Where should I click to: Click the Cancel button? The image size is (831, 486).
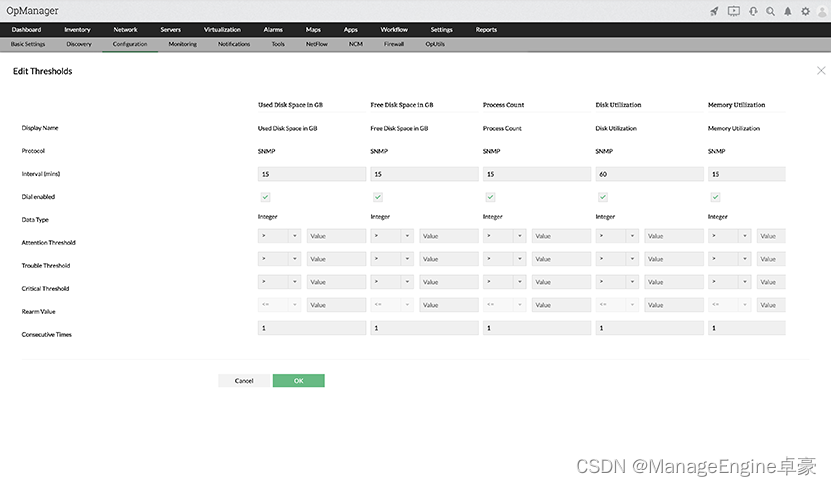click(244, 381)
